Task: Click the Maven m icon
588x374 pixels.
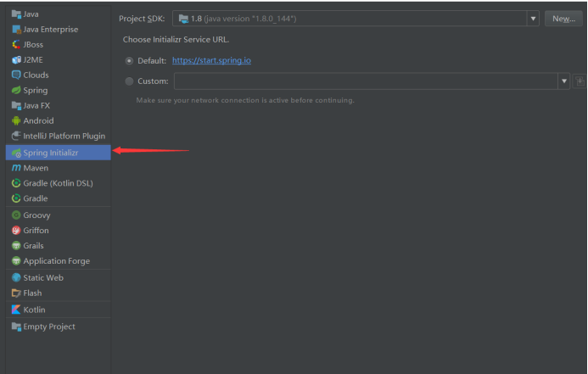Action: 16,168
